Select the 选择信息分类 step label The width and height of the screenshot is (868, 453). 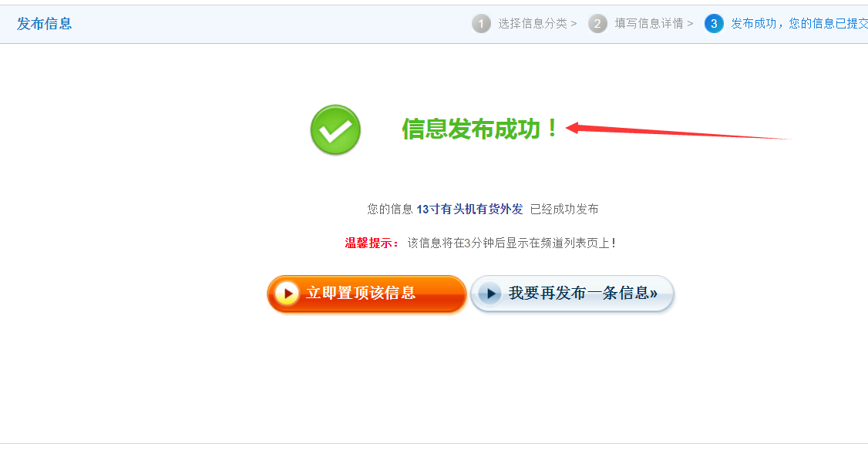click(533, 24)
